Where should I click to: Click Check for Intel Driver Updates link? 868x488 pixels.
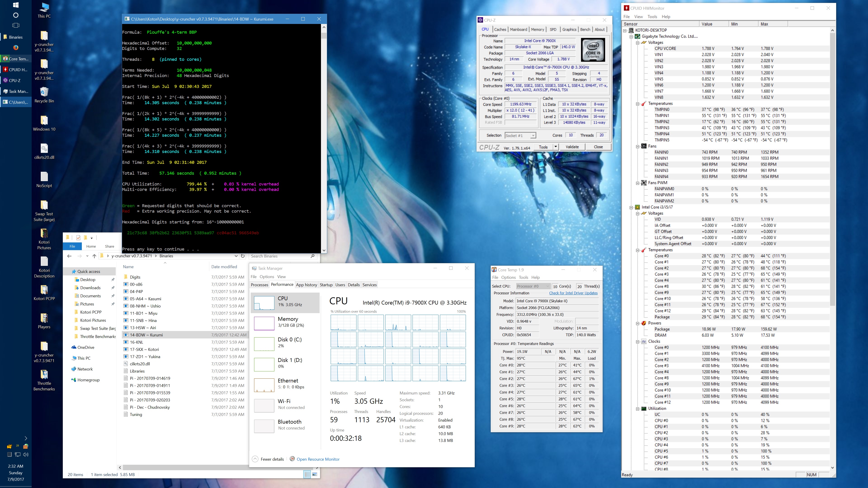coord(573,293)
